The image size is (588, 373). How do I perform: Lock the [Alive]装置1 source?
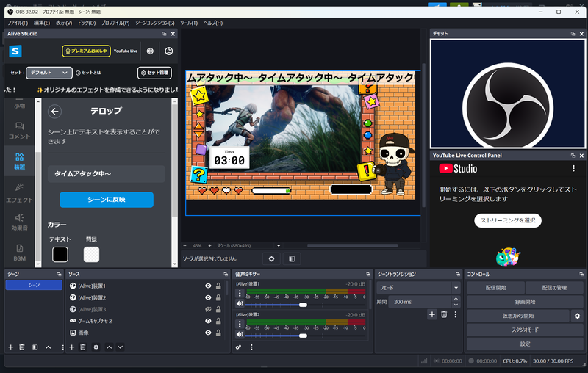[x=218, y=286]
